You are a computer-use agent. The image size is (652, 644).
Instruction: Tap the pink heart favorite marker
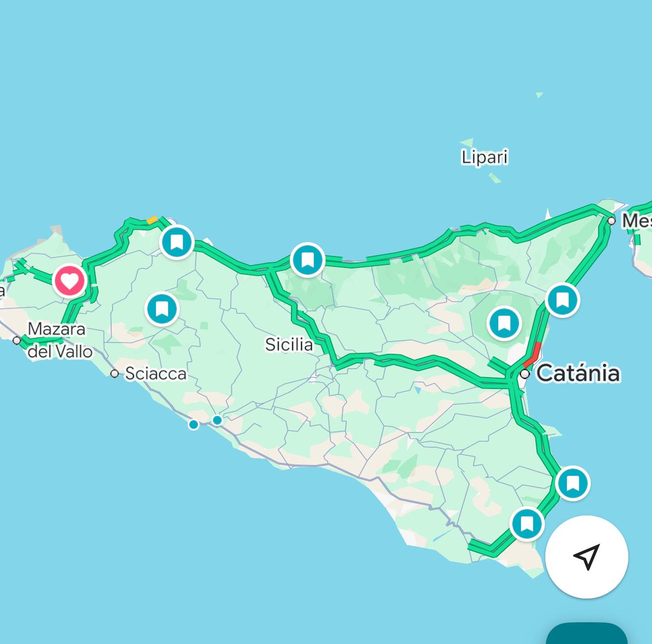click(x=70, y=280)
